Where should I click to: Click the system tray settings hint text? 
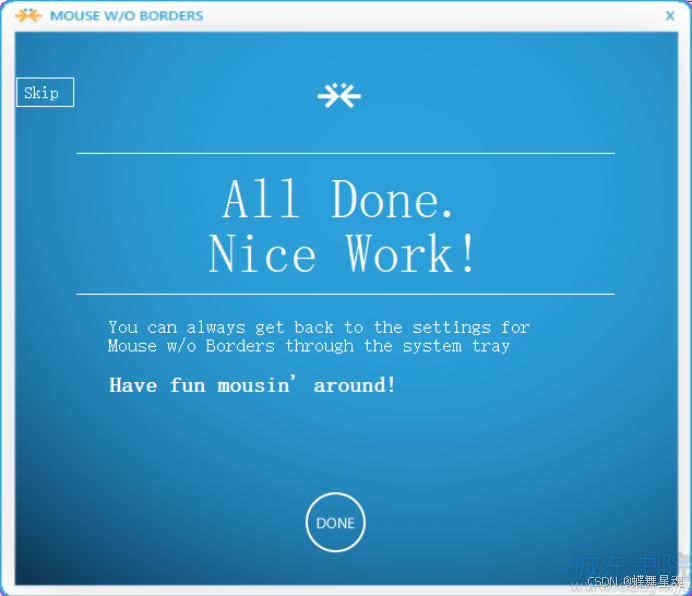coord(319,336)
